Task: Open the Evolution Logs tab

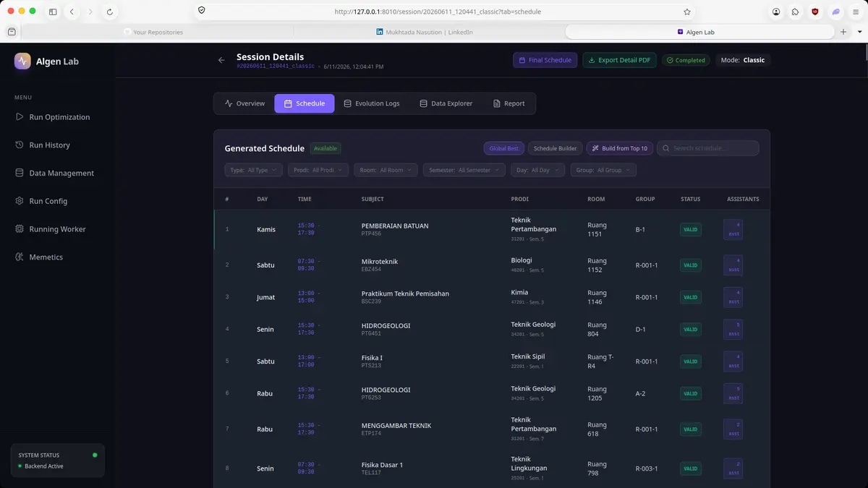Action: coord(371,103)
